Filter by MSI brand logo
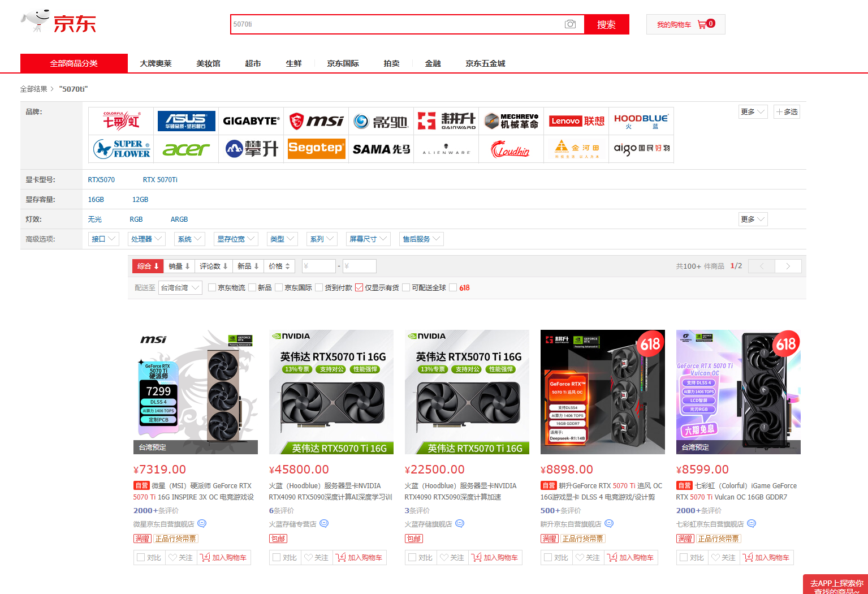Image resolution: width=868 pixels, height=594 pixels. tap(316, 120)
